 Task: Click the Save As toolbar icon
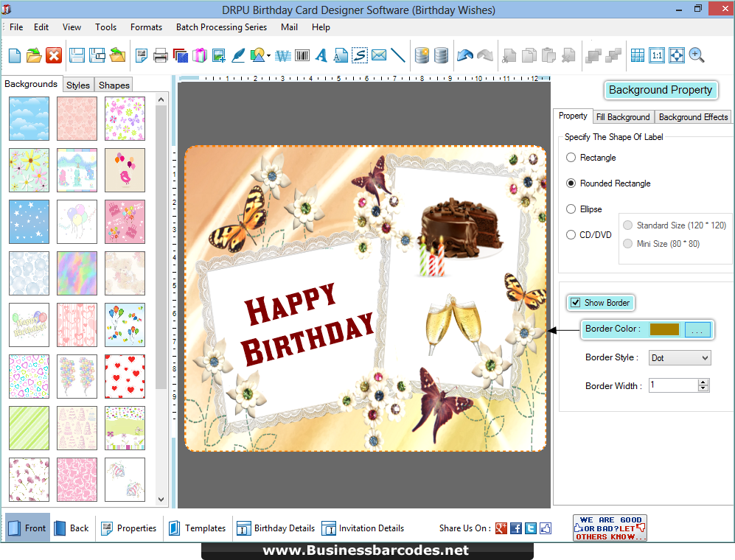[97, 56]
